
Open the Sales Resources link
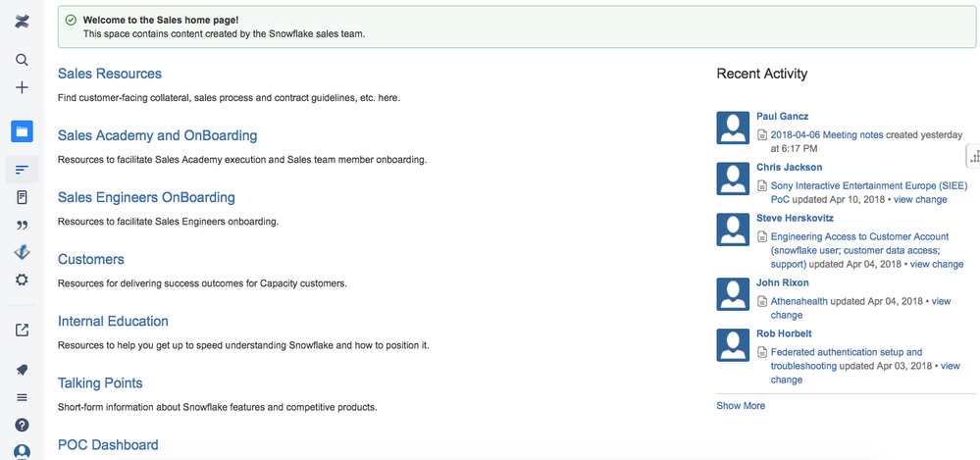click(109, 74)
